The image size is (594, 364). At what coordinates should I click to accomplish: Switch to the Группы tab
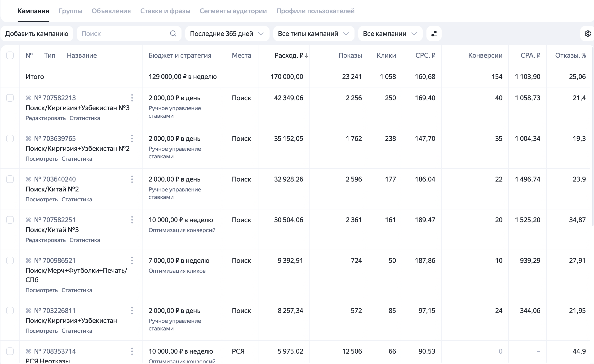70,11
